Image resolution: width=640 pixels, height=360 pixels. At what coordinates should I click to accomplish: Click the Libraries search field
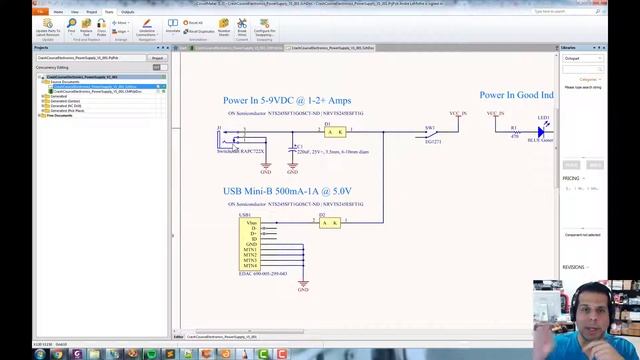coord(582,69)
